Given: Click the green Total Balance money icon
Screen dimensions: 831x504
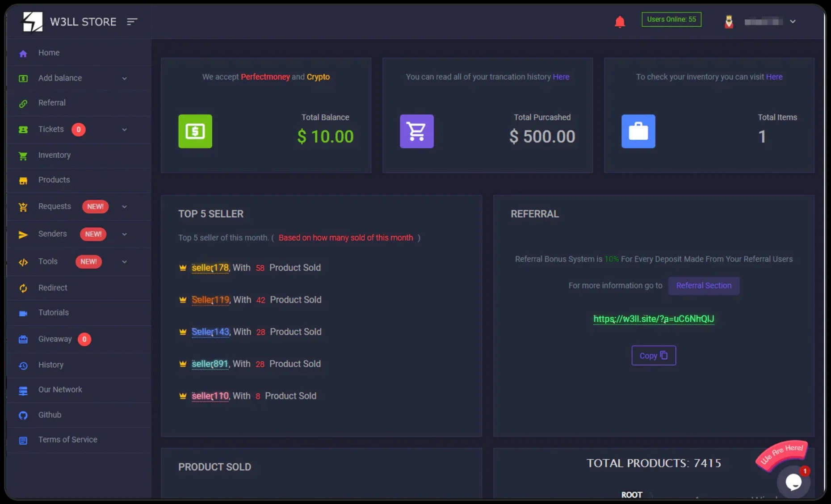Looking at the screenshot, I should click(195, 131).
